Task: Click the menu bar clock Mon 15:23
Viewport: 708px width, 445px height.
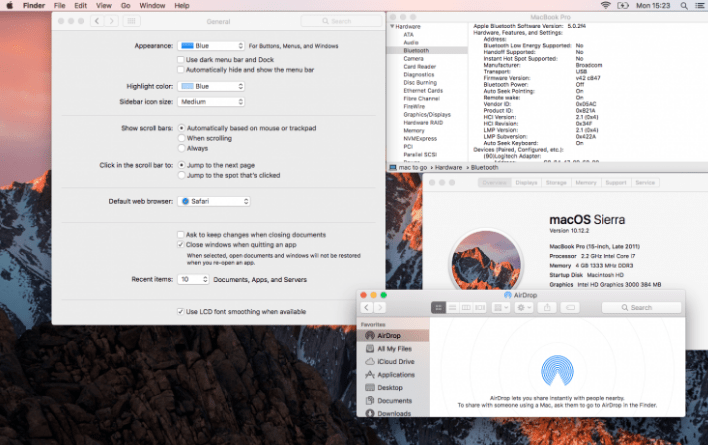Action: 653,5
